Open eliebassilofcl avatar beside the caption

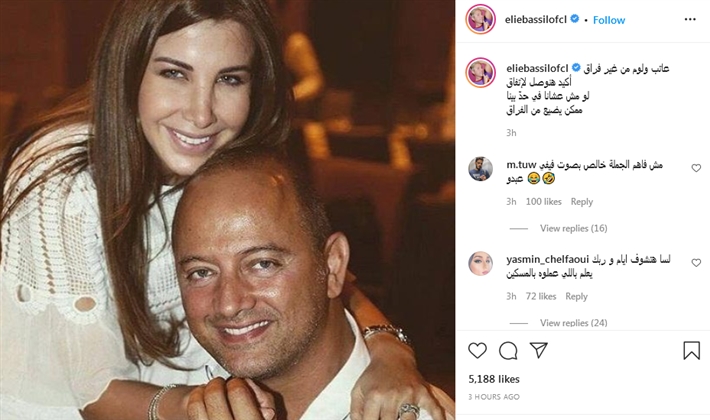(x=480, y=72)
